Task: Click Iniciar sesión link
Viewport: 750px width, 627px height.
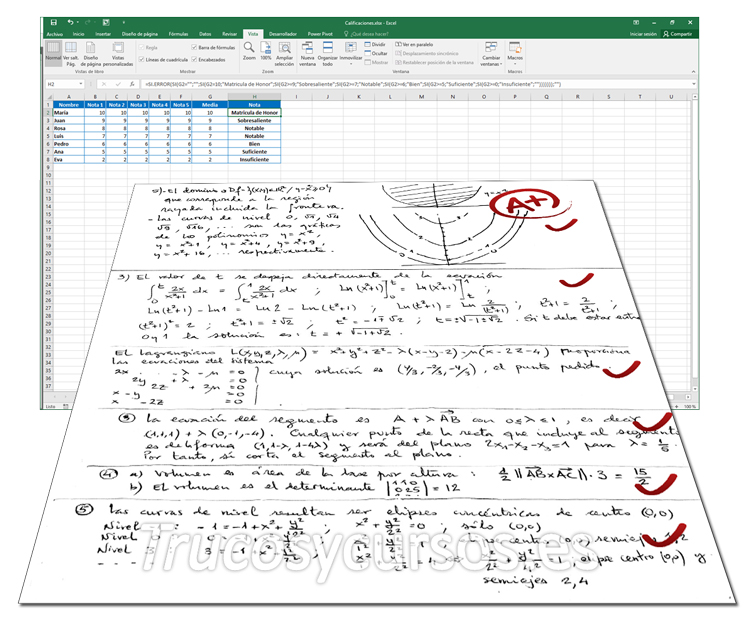Action: tap(643, 33)
